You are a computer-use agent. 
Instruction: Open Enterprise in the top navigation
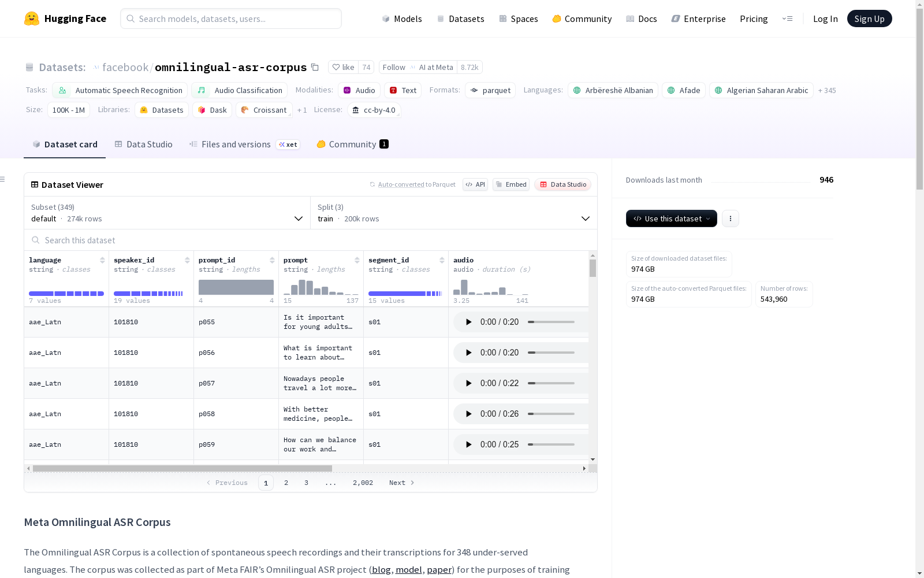pyautogui.click(x=699, y=18)
